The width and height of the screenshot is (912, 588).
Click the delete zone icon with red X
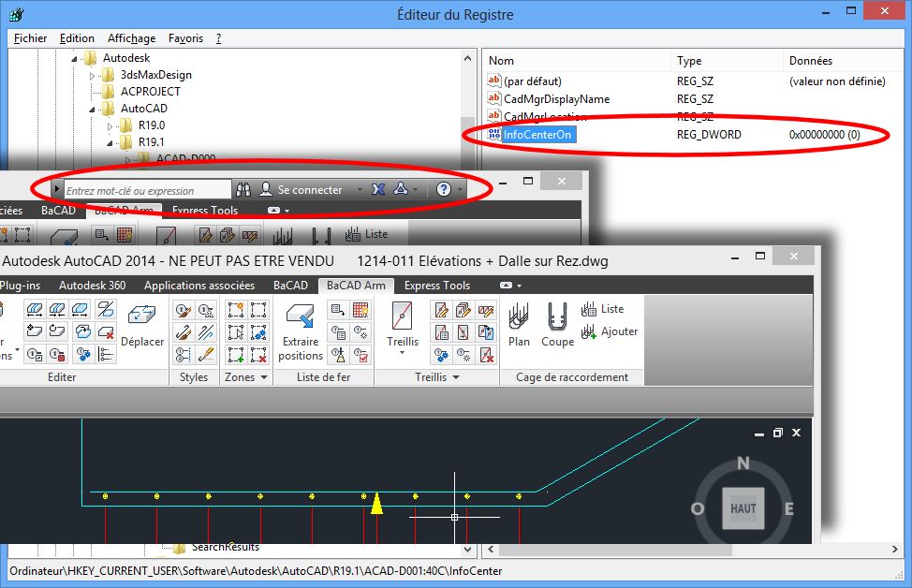click(x=258, y=354)
